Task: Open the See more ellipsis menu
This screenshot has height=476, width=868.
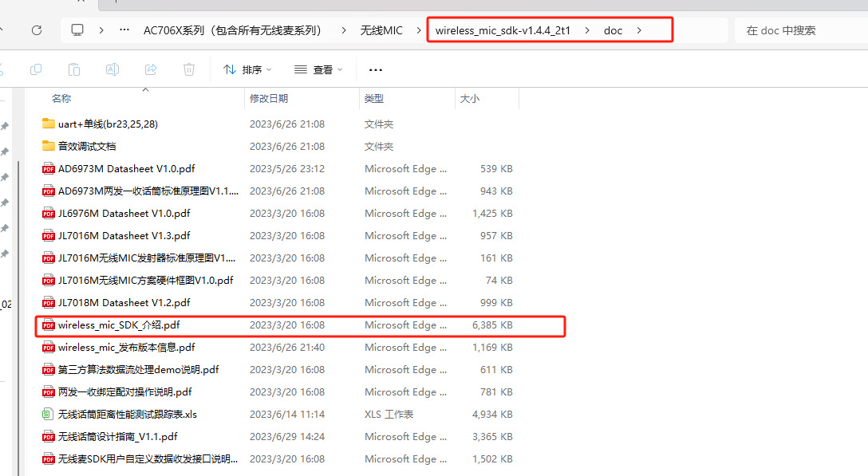Action: click(376, 69)
